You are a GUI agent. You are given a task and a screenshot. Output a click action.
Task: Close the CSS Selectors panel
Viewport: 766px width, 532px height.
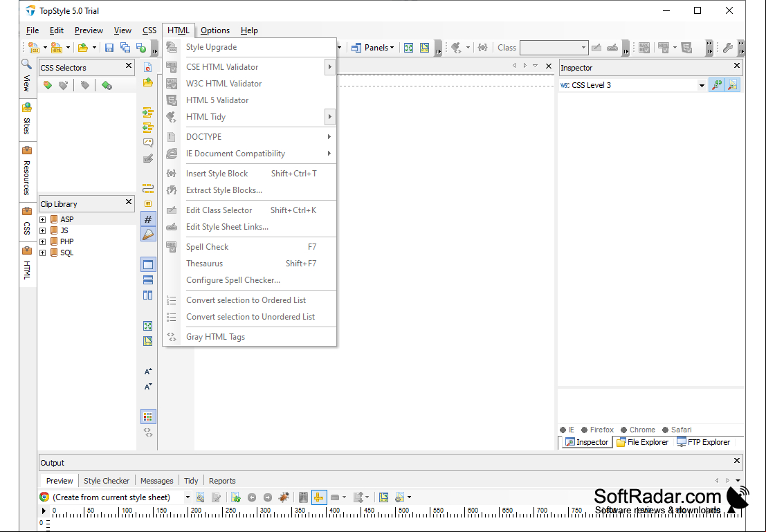click(x=129, y=66)
